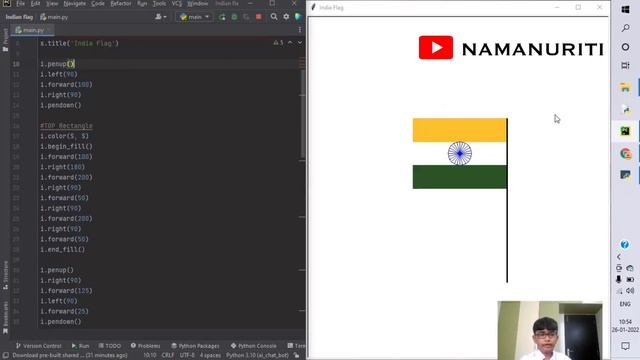Click the i.begin_fill() code line

(66, 146)
